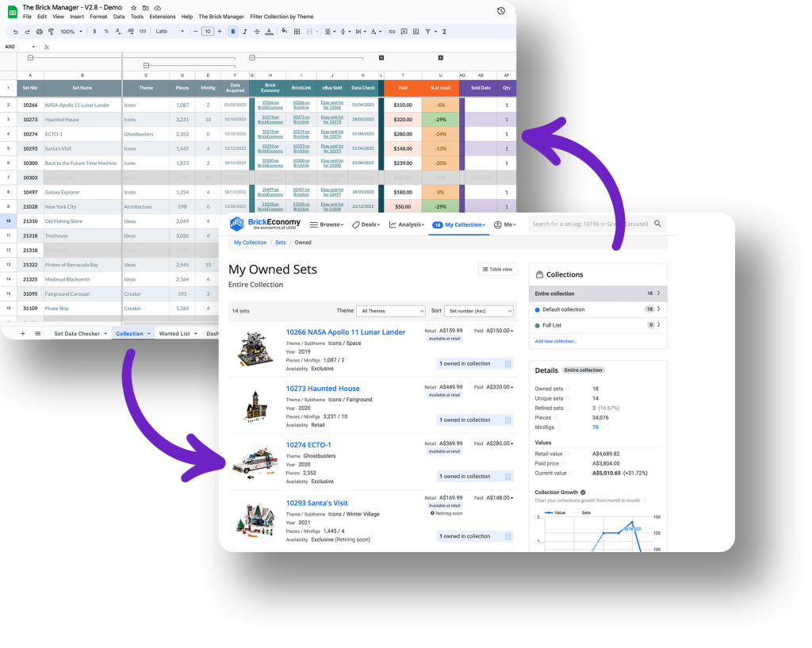Toggle italic formatting in Sheets
This screenshot has width=812, height=648.
coord(245,32)
